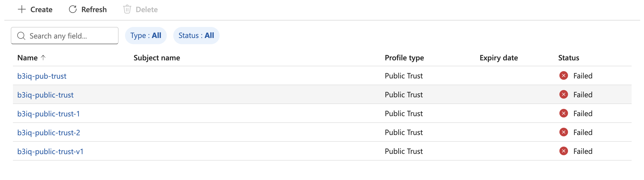Click the plus icon next to Create
644x180 pixels.
click(22, 9)
